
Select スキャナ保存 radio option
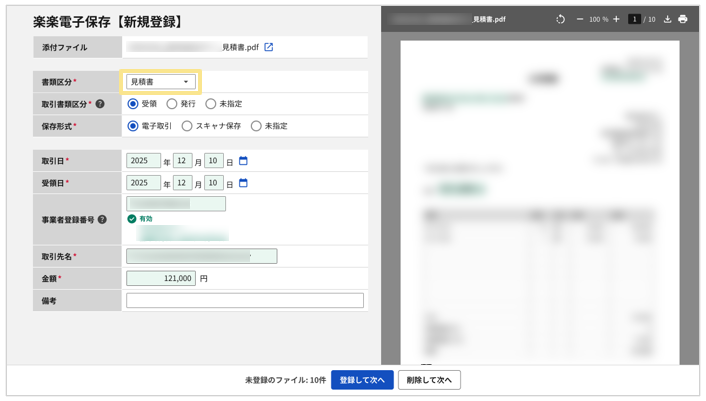(187, 126)
